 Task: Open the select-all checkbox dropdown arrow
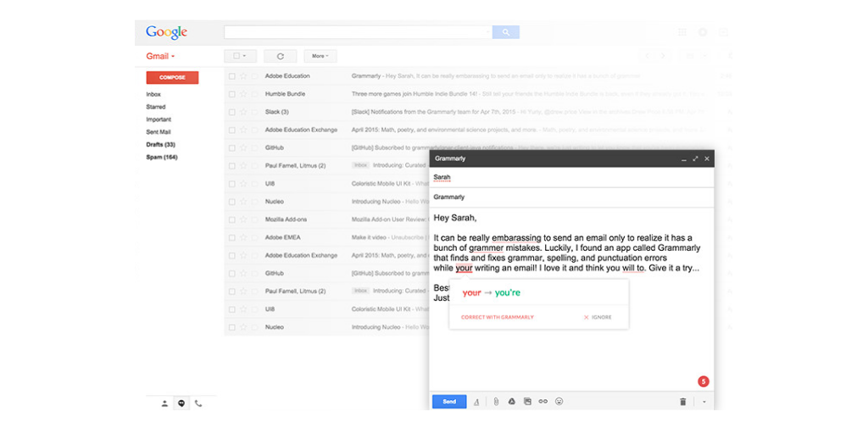(x=245, y=56)
